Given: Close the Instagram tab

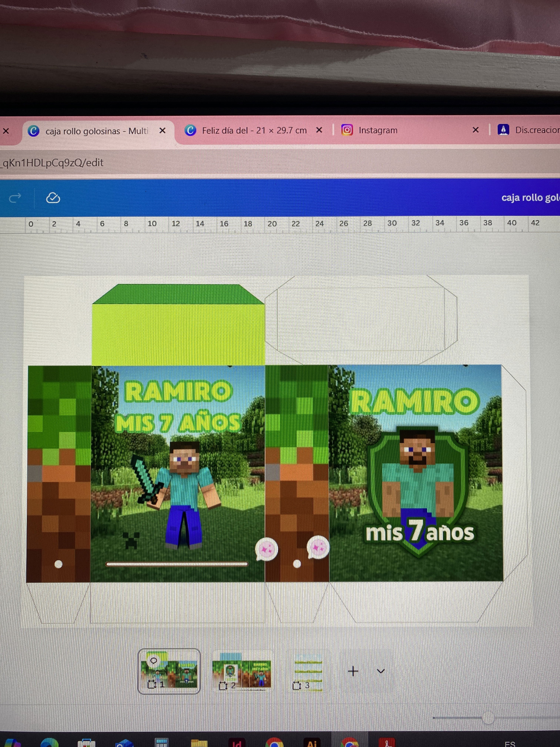Looking at the screenshot, I should pyautogui.click(x=476, y=130).
